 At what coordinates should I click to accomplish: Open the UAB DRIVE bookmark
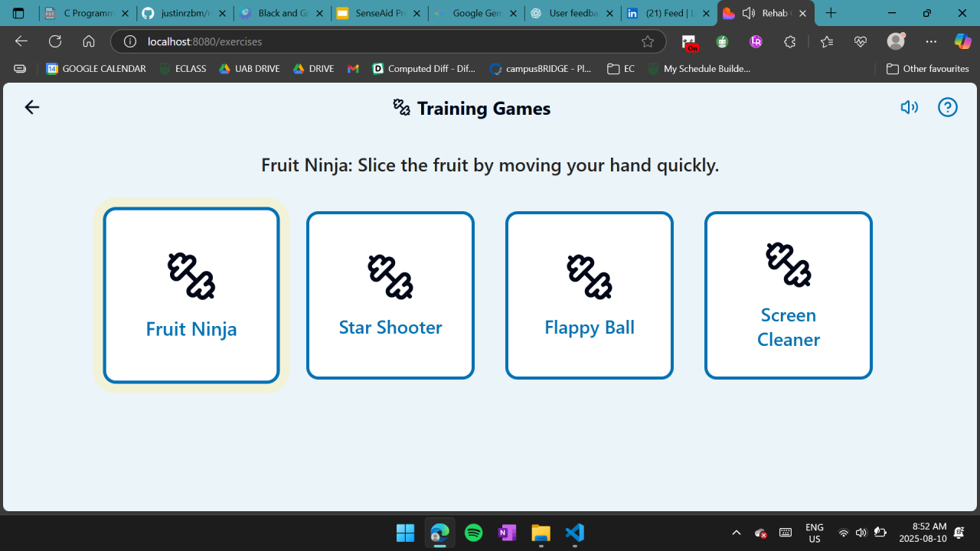click(249, 69)
